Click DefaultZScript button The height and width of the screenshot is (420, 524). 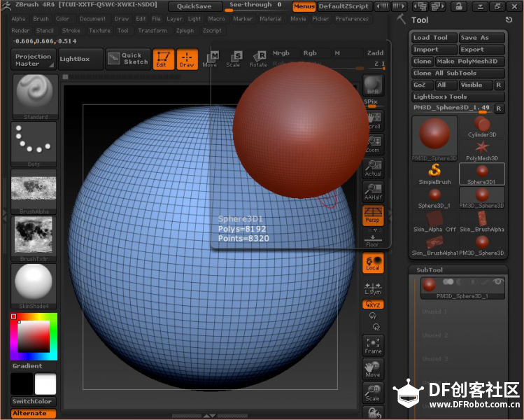[x=344, y=6]
